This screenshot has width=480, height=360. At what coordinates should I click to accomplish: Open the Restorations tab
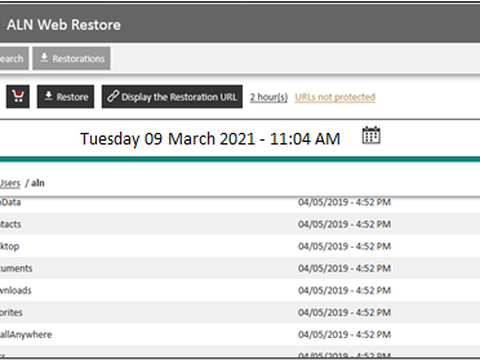(x=72, y=58)
